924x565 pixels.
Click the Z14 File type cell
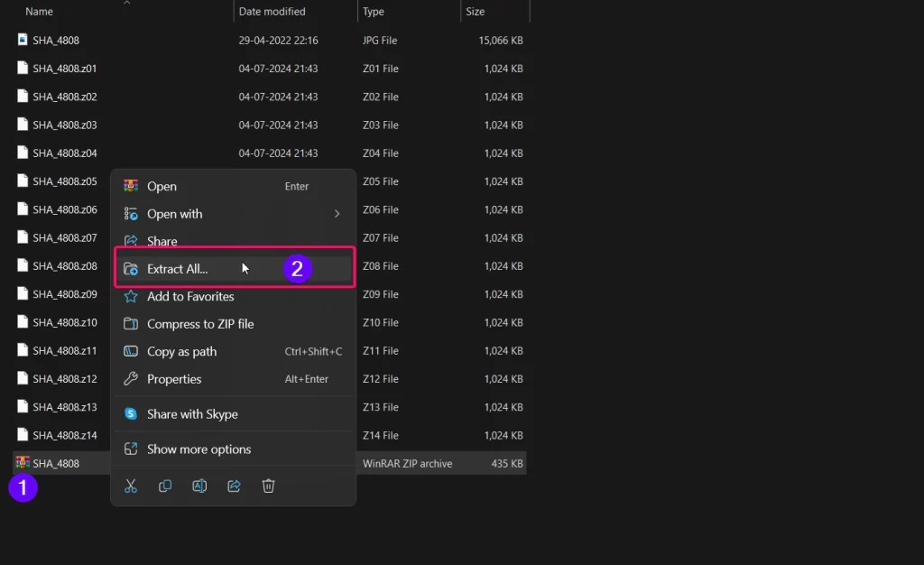381,435
